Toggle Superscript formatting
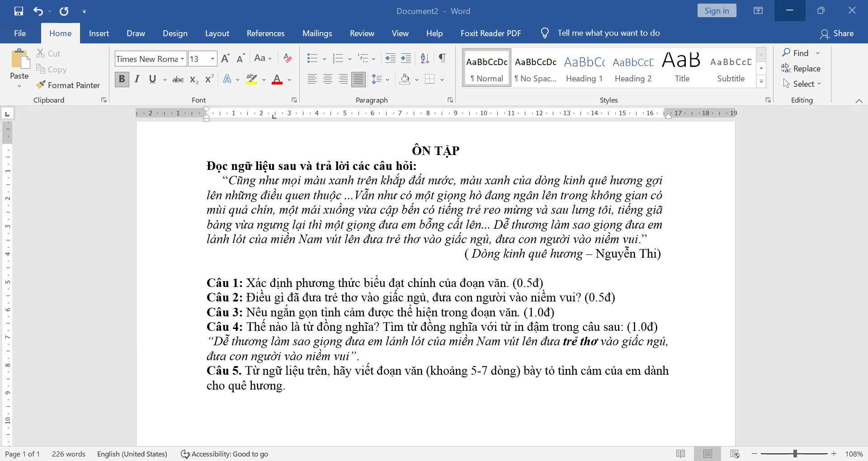868x461 pixels. [x=209, y=79]
